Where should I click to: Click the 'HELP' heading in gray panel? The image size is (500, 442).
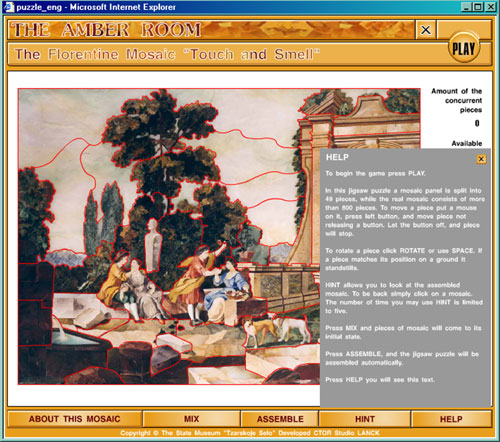[x=337, y=157]
